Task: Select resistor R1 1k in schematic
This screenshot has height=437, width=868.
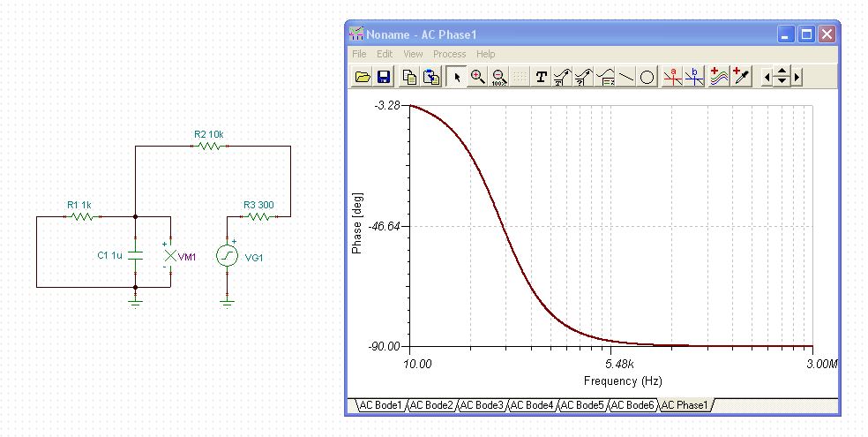Action: tap(83, 216)
